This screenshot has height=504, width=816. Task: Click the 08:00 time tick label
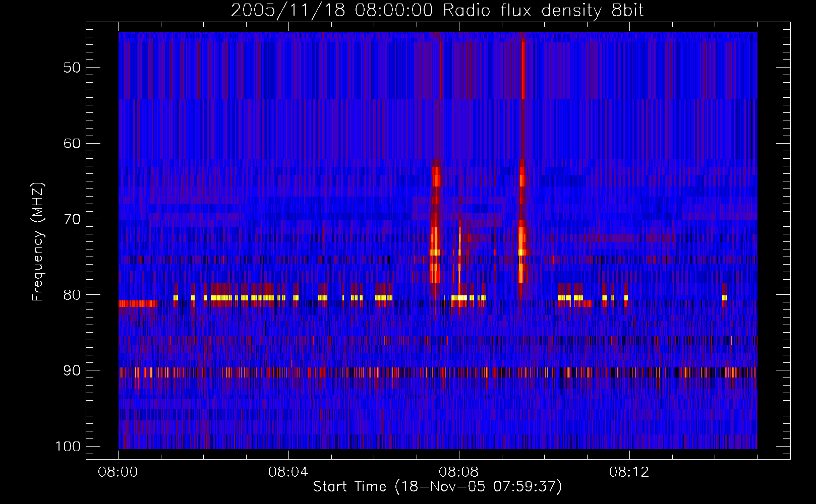point(119,472)
